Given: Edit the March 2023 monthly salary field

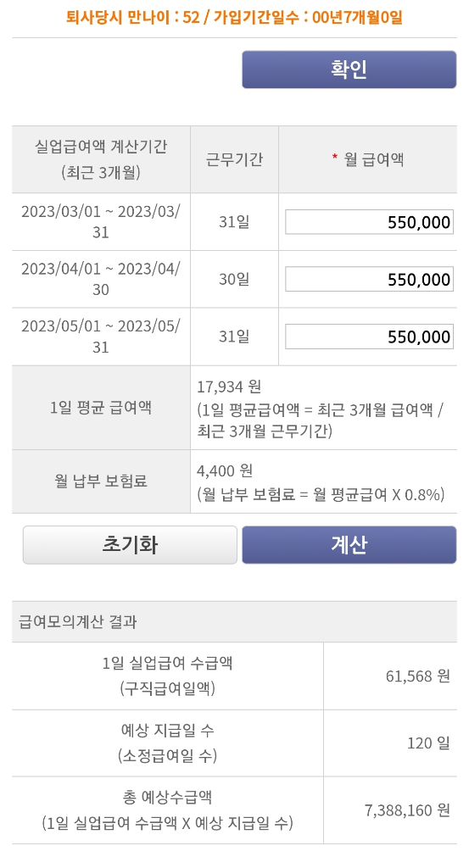Looking at the screenshot, I should [x=369, y=222].
